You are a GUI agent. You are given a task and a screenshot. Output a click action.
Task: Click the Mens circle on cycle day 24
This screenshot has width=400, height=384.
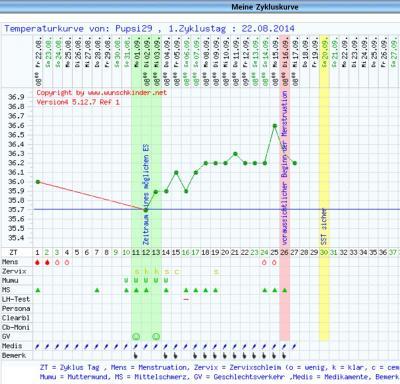(x=264, y=263)
